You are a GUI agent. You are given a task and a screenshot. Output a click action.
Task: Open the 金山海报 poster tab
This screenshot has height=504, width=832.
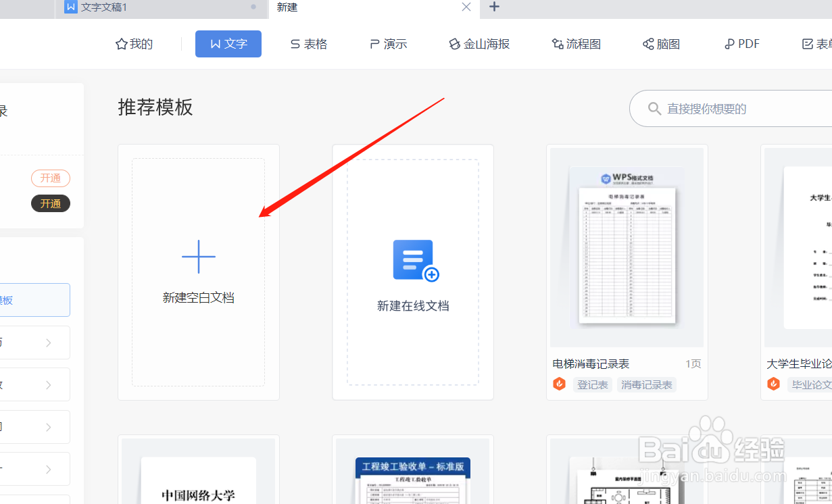[x=479, y=44]
